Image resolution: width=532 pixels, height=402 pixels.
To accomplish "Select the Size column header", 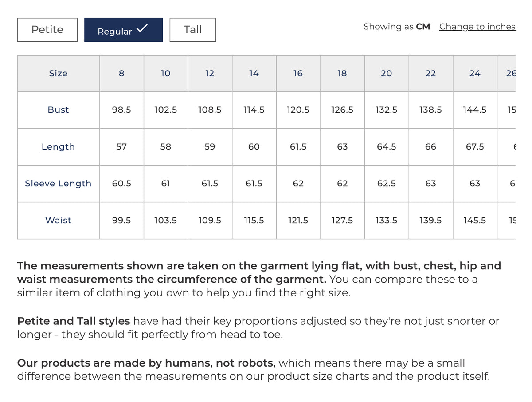I will [58, 74].
